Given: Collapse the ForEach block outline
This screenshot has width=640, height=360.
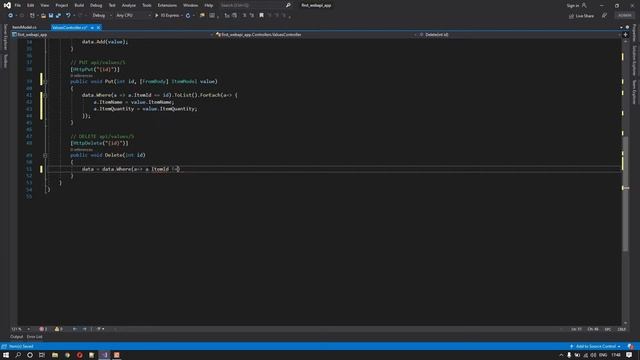Looking at the screenshot, I should pos(45,95).
